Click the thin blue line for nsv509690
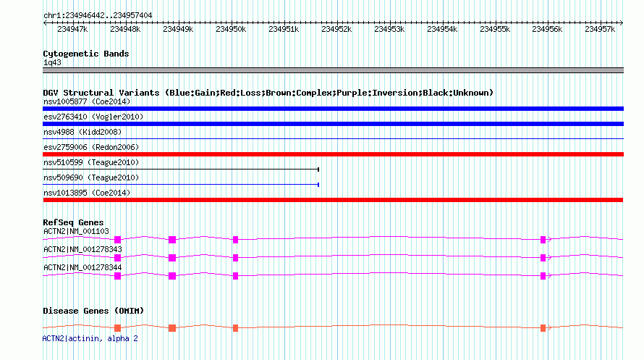Screen dimensions: 644x360 click(x=181, y=185)
